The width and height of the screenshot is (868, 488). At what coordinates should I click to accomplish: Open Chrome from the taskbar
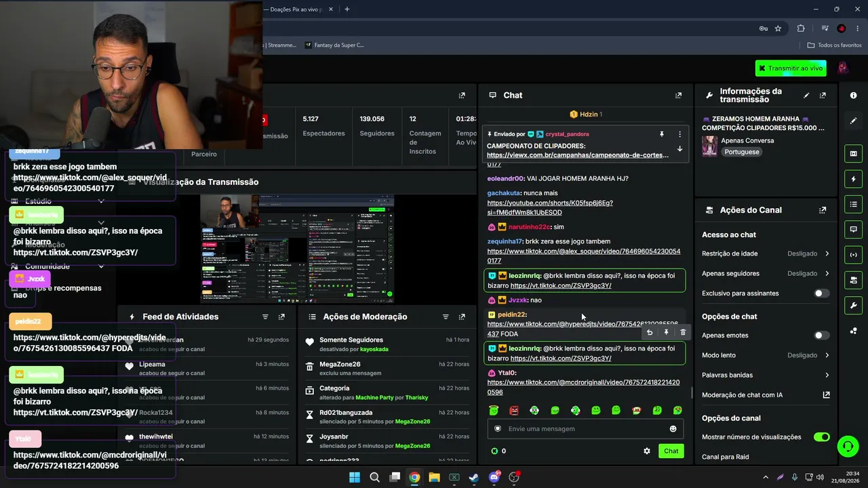[414, 477]
